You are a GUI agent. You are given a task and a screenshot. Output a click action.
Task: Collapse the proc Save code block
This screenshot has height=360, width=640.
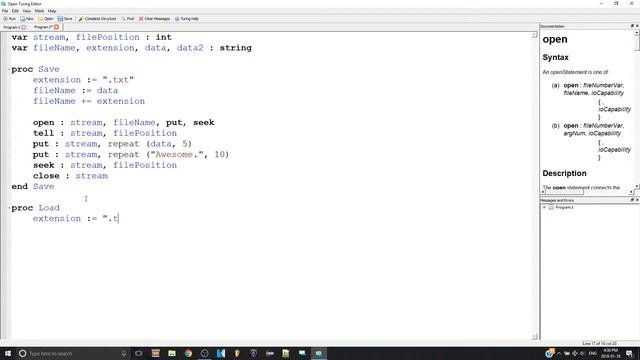9,69
